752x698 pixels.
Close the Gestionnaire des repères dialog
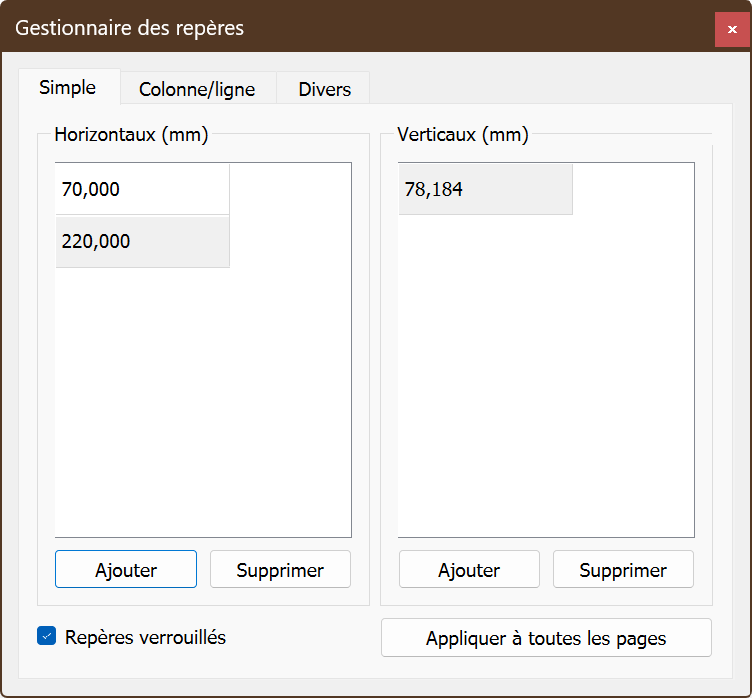point(732,29)
